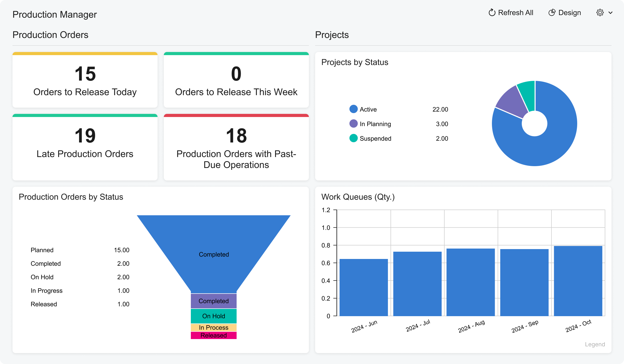
Task: Select the Production Orders section header
Action: coord(50,35)
